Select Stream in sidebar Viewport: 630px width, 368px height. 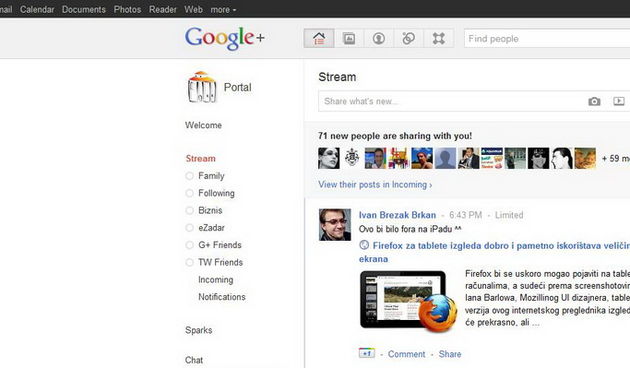click(200, 158)
